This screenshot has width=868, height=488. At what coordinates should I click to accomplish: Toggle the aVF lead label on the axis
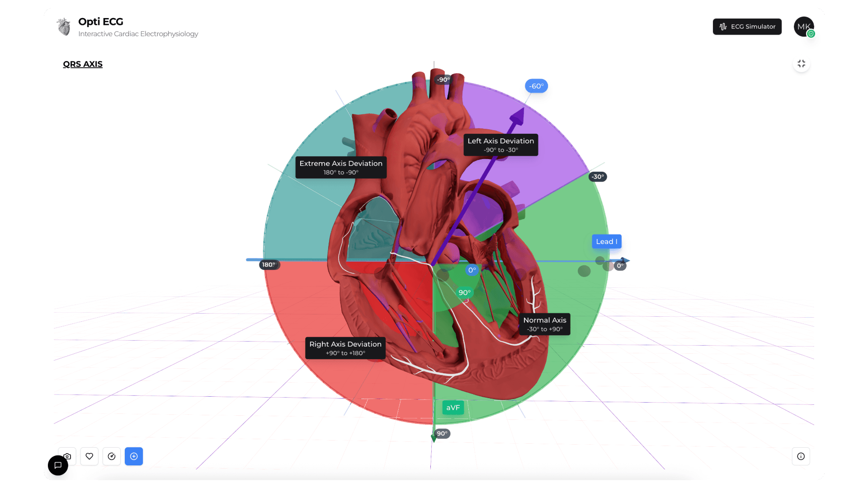(x=453, y=407)
